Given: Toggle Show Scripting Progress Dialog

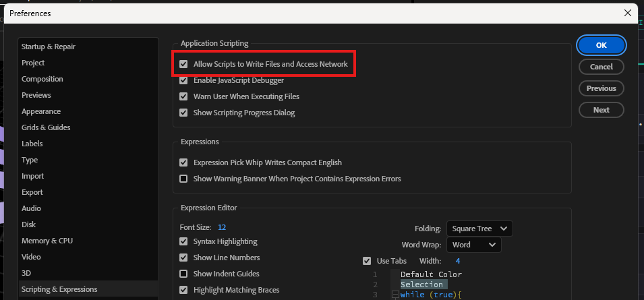Looking at the screenshot, I should click(183, 113).
